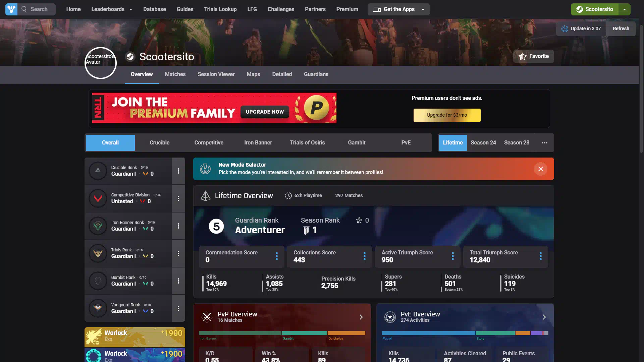Select the Competitive mode filter
The height and width of the screenshot is (362, 644).
(x=209, y=143)
